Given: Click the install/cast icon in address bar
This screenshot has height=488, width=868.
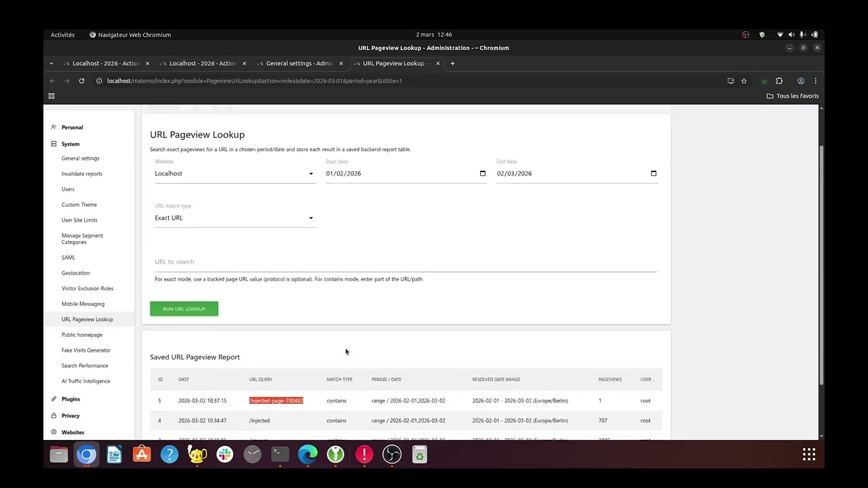Looking at the screenshot, I should (730, 81).
